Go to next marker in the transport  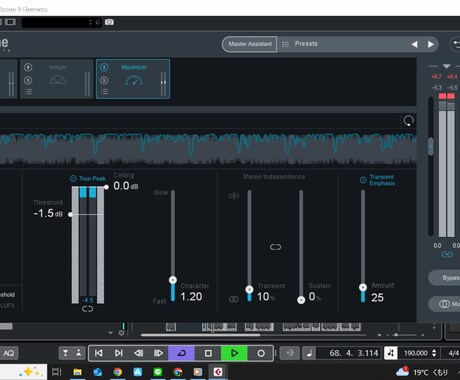click(119, 353)
